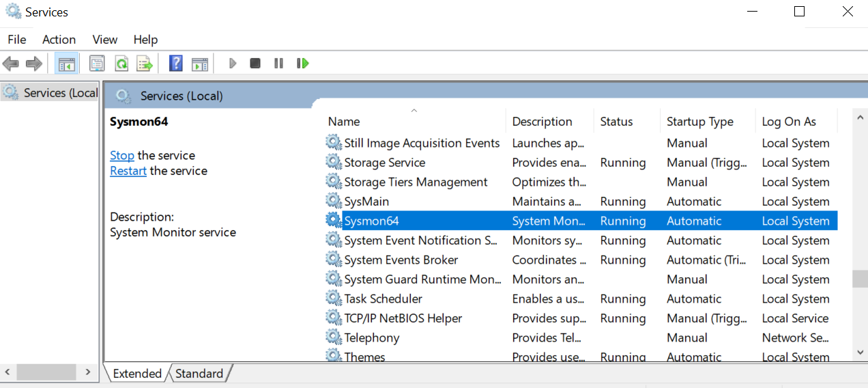Open the Help question mark icon

pyautogui.click(x=176, y=64)
